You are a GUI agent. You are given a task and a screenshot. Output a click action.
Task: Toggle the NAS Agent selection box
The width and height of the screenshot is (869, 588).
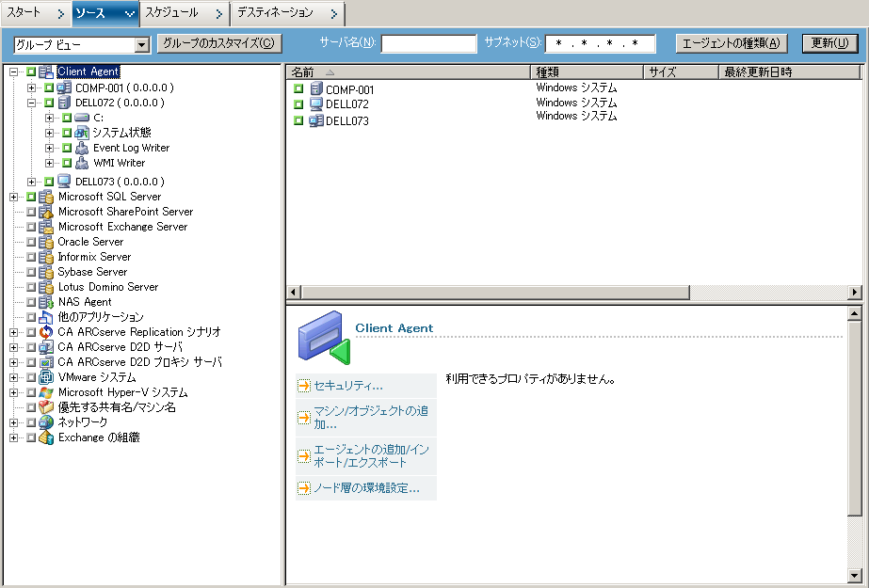point(31,302)
